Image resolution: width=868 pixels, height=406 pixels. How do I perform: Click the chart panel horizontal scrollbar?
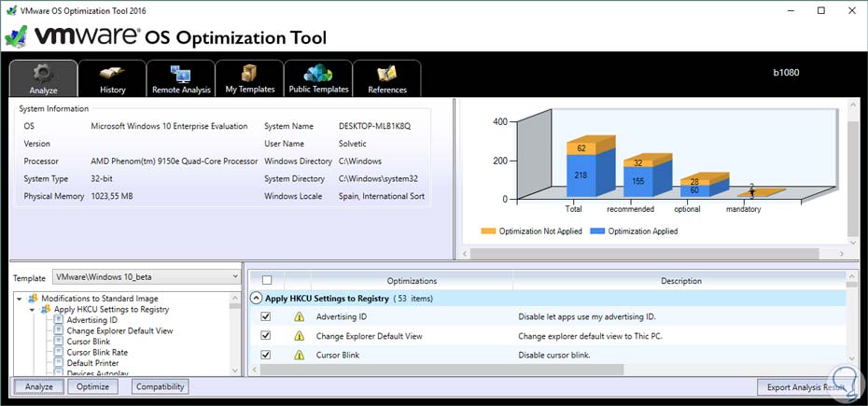644,253
